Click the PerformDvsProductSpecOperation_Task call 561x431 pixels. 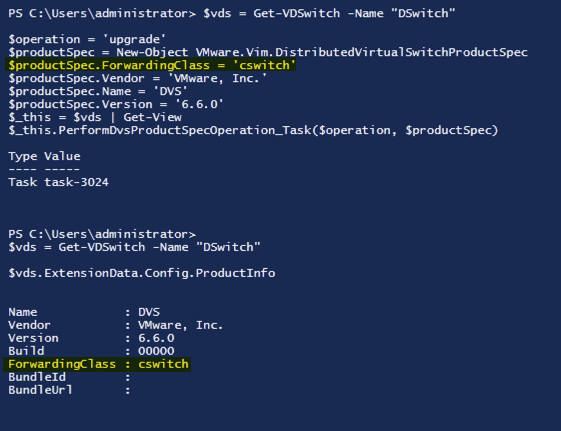pos(253,130)
